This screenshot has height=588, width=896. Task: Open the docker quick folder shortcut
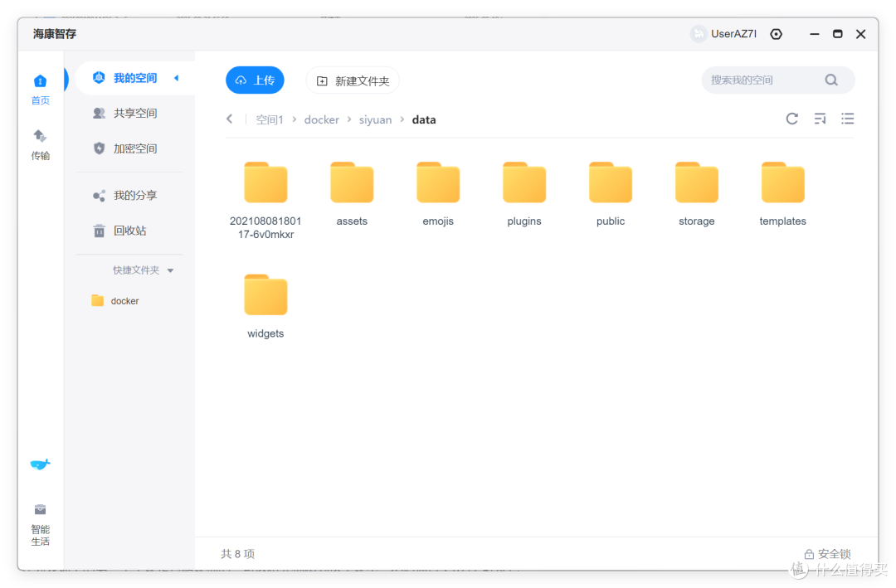(115, 300)
